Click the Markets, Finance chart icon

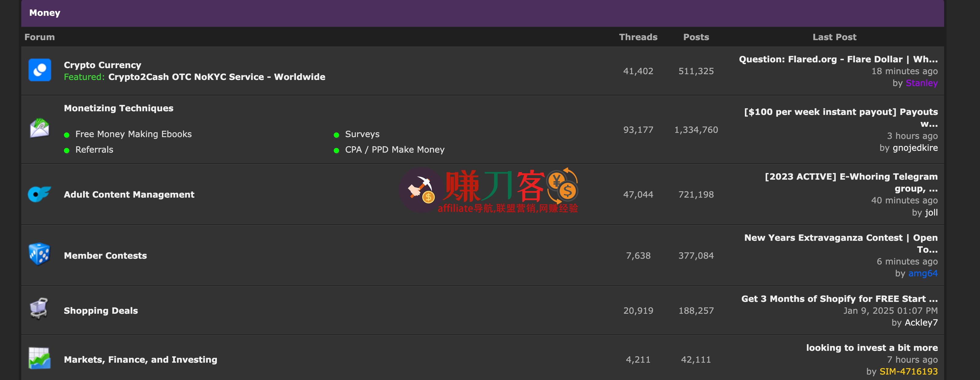(x=40, y=358)
